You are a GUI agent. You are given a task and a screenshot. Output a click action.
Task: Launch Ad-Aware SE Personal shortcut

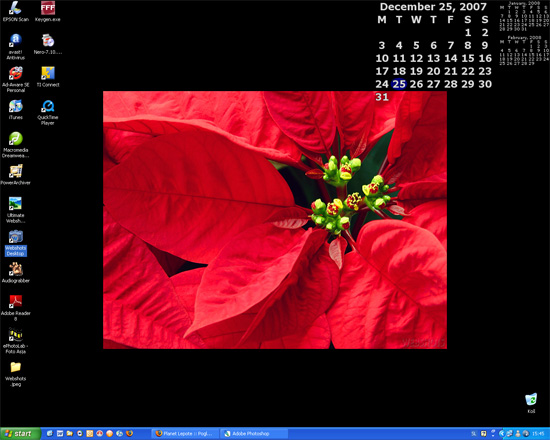[x=15, y=79]
